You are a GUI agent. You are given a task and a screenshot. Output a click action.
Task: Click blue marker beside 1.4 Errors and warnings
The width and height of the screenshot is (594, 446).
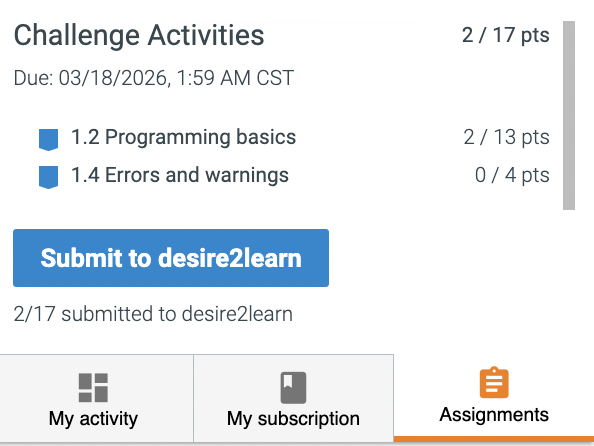pos(48,177)
